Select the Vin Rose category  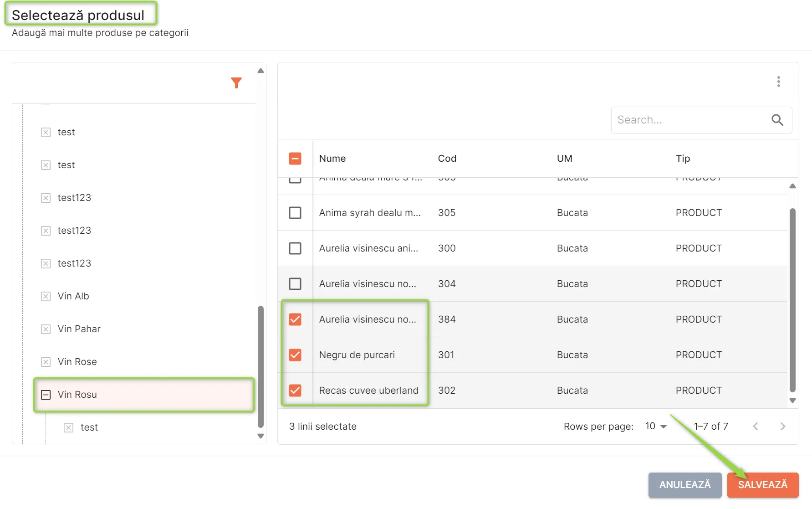(77, 362)
